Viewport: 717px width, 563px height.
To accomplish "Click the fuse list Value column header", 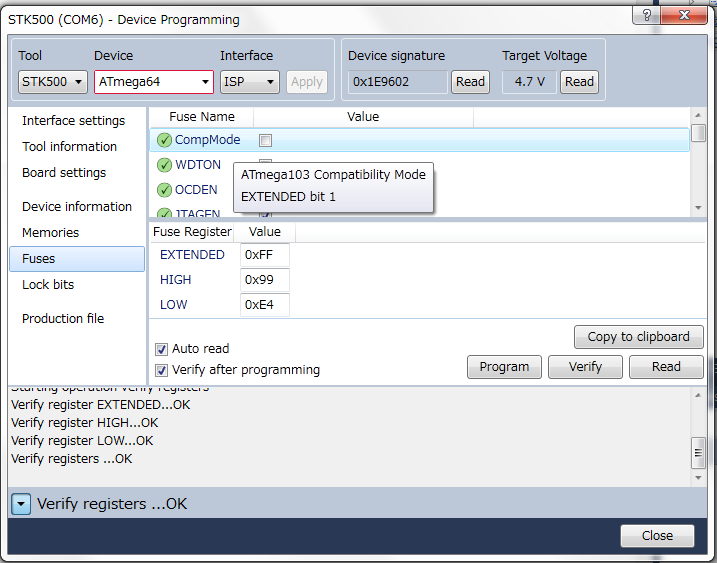I will coord(363,117).
